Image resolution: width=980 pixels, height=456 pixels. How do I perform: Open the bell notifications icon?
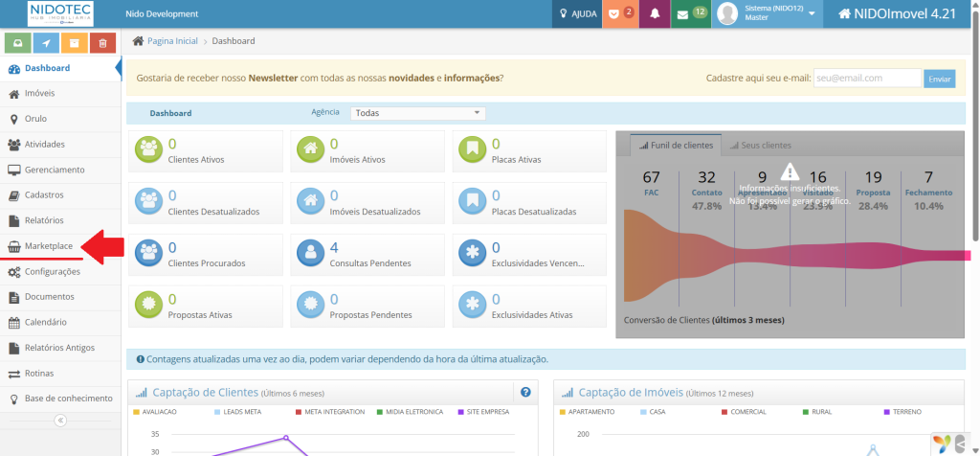[655, 14]
